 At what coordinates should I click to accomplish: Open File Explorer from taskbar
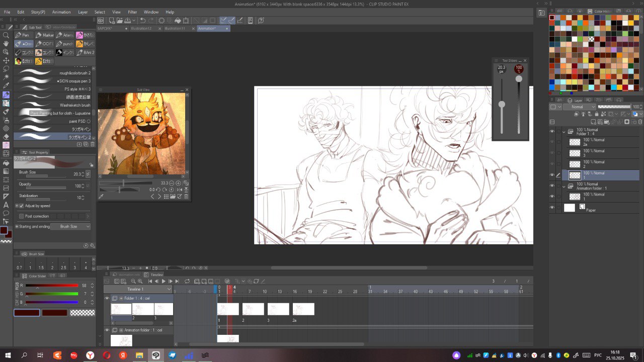tap(139, 355)
